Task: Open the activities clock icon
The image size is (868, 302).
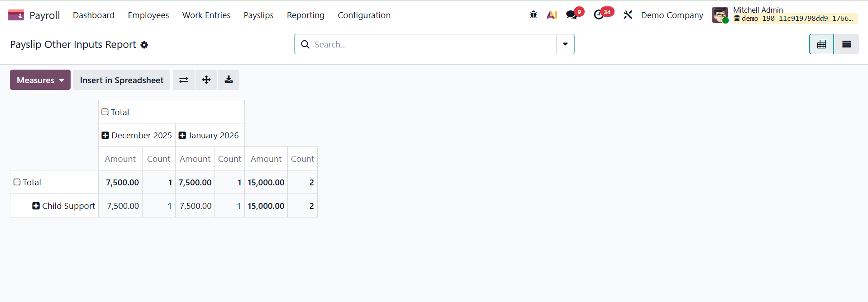Action: pos(599,15)
